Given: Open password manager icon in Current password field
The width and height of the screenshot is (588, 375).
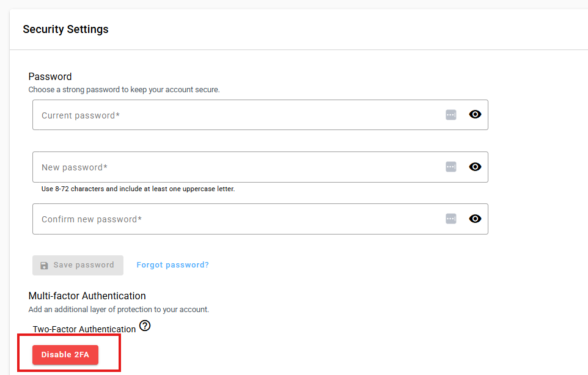Looking at the screenshot, I should click(x=450, y=115).
